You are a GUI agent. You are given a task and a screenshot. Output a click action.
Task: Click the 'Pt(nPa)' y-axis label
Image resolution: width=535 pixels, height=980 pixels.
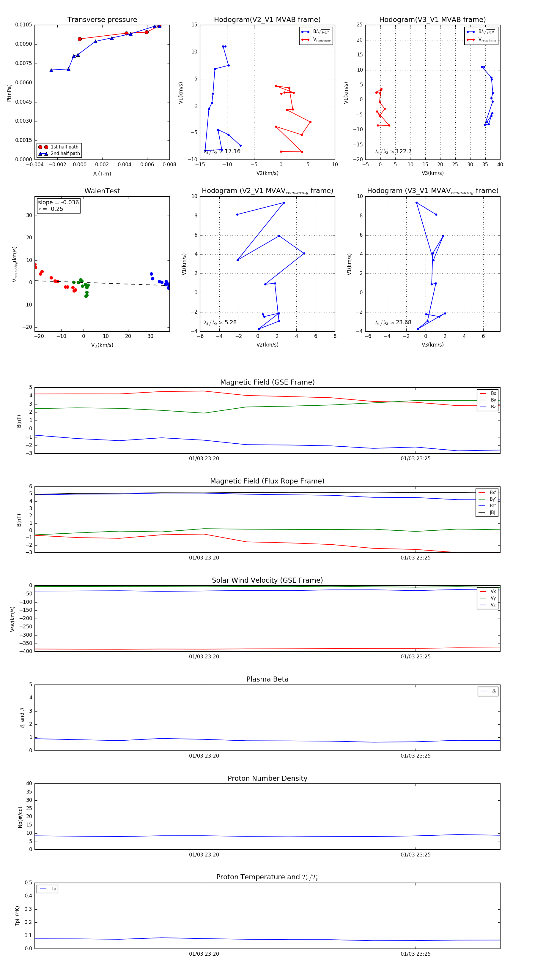tap(9, 92)
